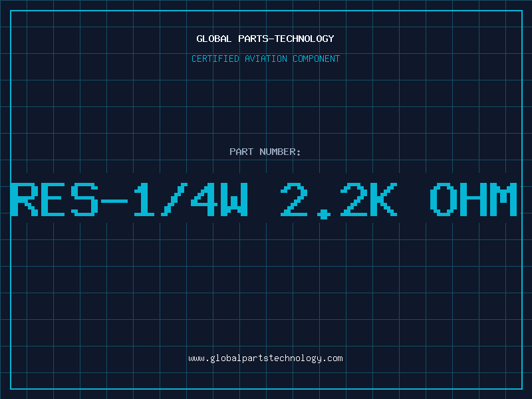Open the www.globalpartstechnology.com link
Image resolution: width=532 pixels, height=399 pixels.
pos(265,358)
